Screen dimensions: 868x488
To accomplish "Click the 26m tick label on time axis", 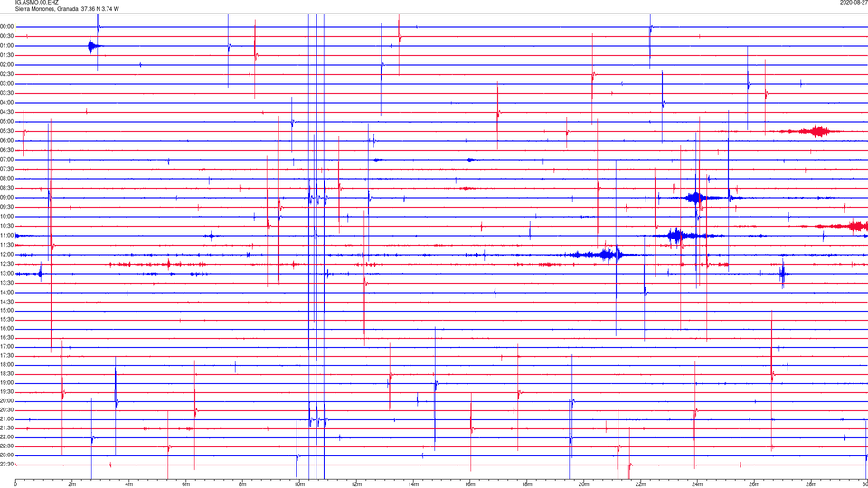I will coord(754,484).
